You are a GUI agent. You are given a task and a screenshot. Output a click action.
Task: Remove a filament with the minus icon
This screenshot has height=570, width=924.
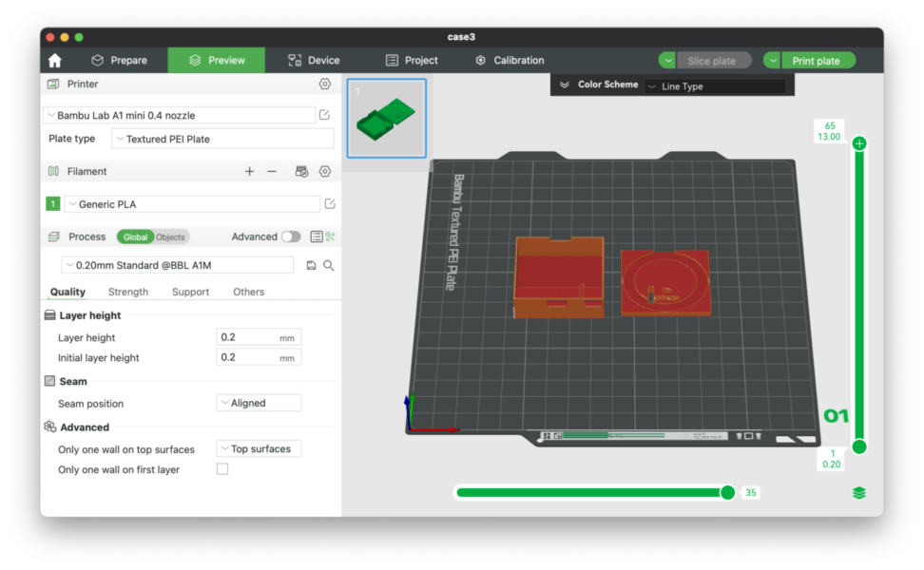click(272, 172)
